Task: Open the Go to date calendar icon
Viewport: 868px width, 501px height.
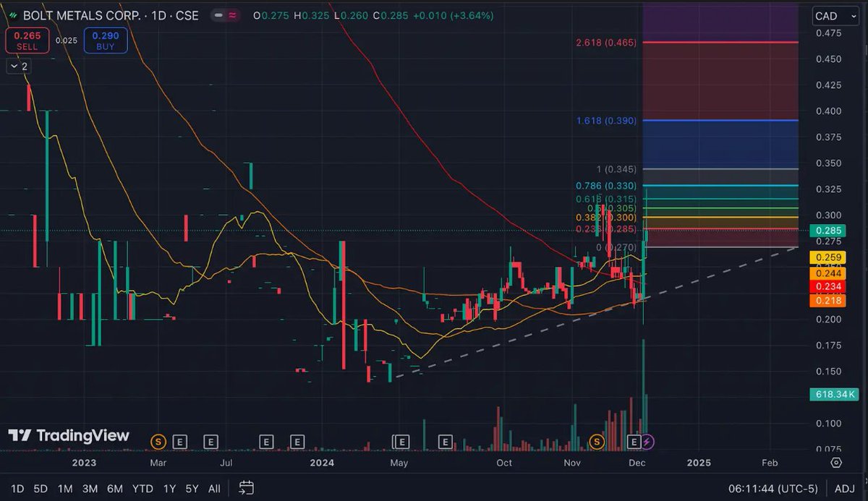Action: (246, 488)
